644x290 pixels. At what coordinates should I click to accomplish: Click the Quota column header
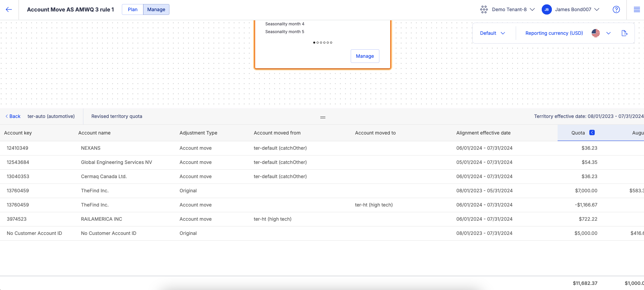[578, 133]
